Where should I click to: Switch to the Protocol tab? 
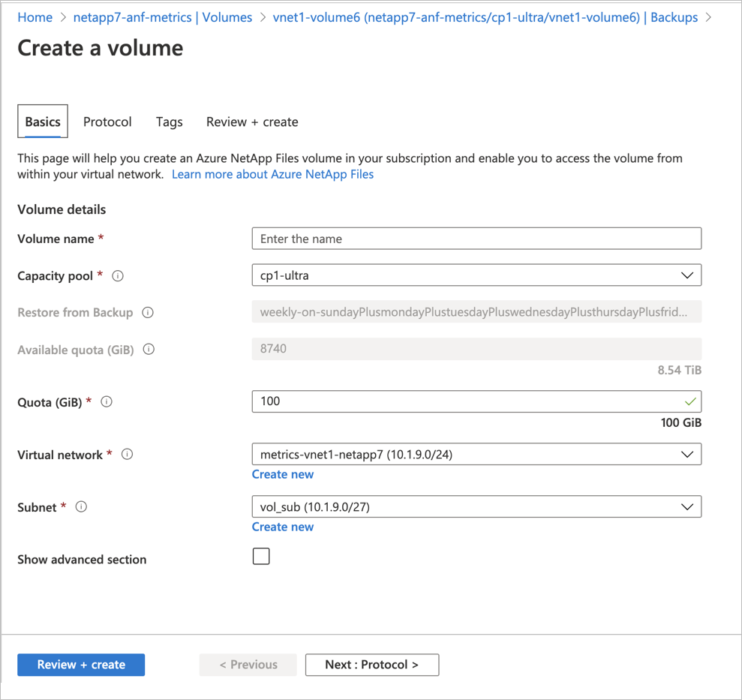107,122
